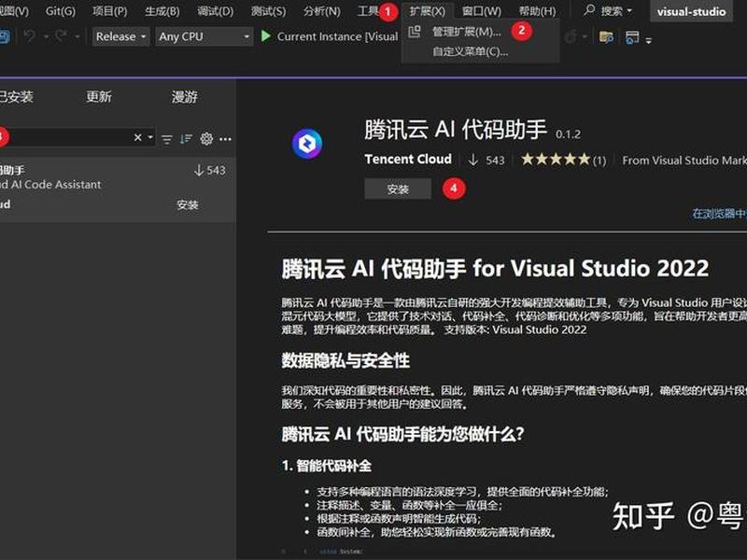Select the AI Code Assistant list entry
This screenshot has height=560, width=747.
(x=118, y=189)
